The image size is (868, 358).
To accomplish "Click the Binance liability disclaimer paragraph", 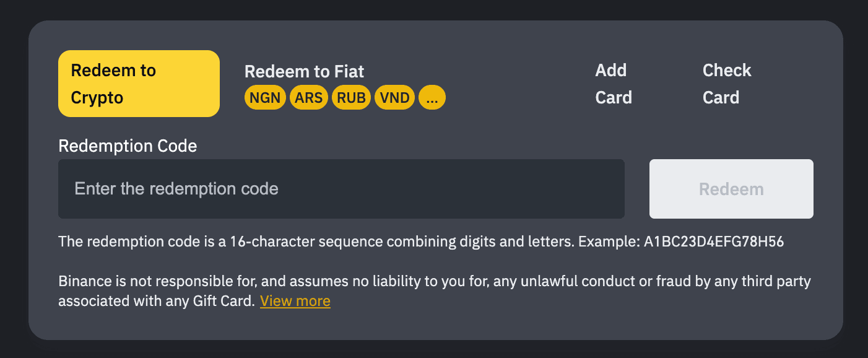I will [x=433, y=282].
